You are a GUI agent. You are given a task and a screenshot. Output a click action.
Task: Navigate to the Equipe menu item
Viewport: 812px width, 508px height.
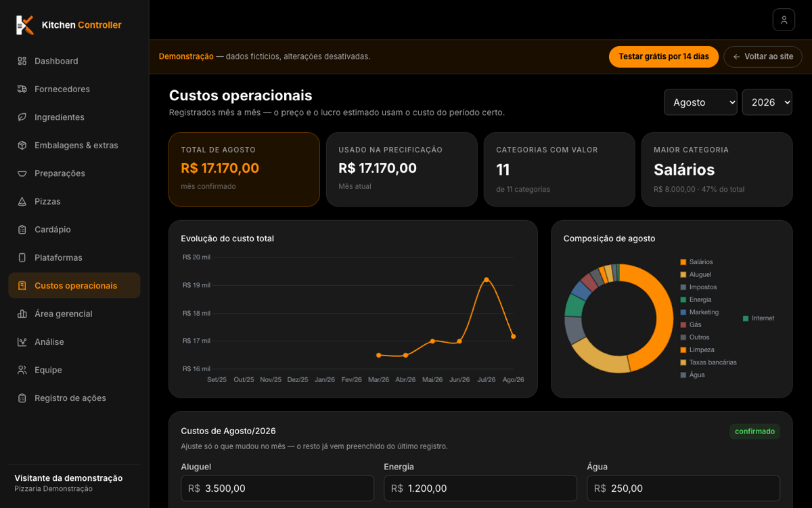click(74, 370)
